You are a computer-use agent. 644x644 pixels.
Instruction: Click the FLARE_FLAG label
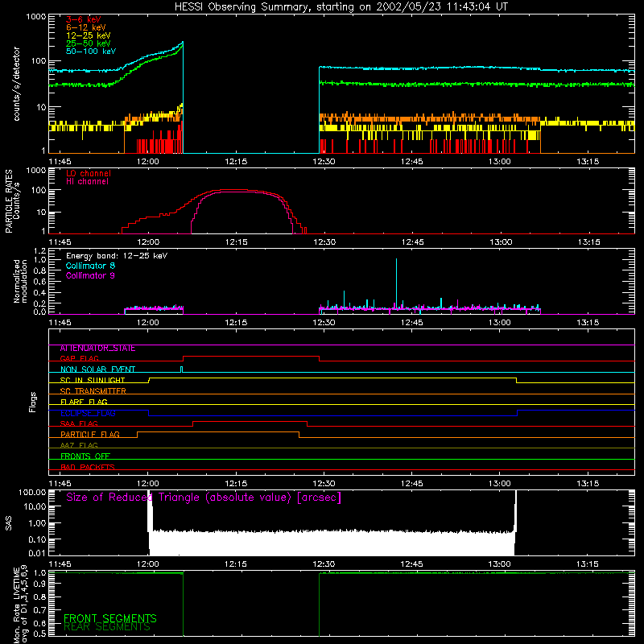(84, 402)
